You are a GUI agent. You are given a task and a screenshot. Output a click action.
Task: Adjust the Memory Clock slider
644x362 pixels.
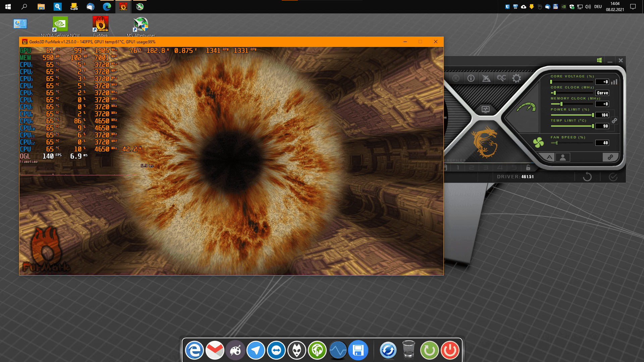(x=572, y=104)
